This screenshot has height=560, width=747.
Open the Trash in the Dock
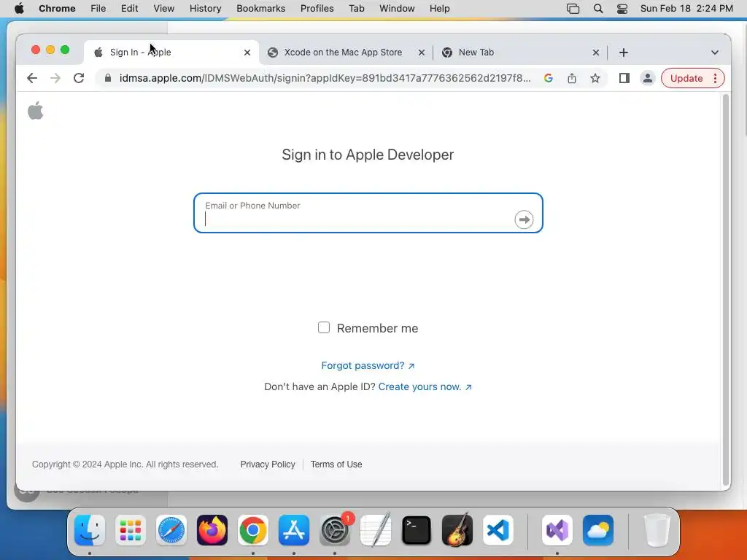click(x=657, y=530)
